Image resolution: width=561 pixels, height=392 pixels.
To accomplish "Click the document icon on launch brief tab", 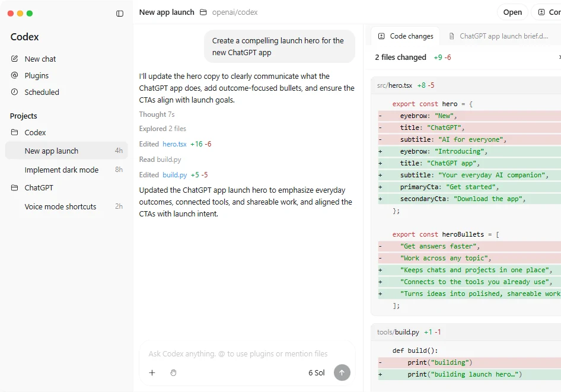I will (451, 36).
